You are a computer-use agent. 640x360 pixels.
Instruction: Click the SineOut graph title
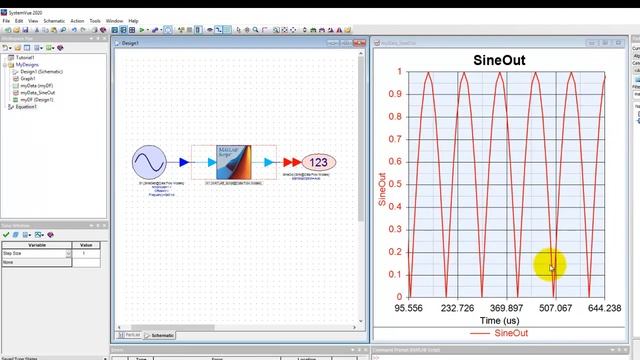[499, 60]
